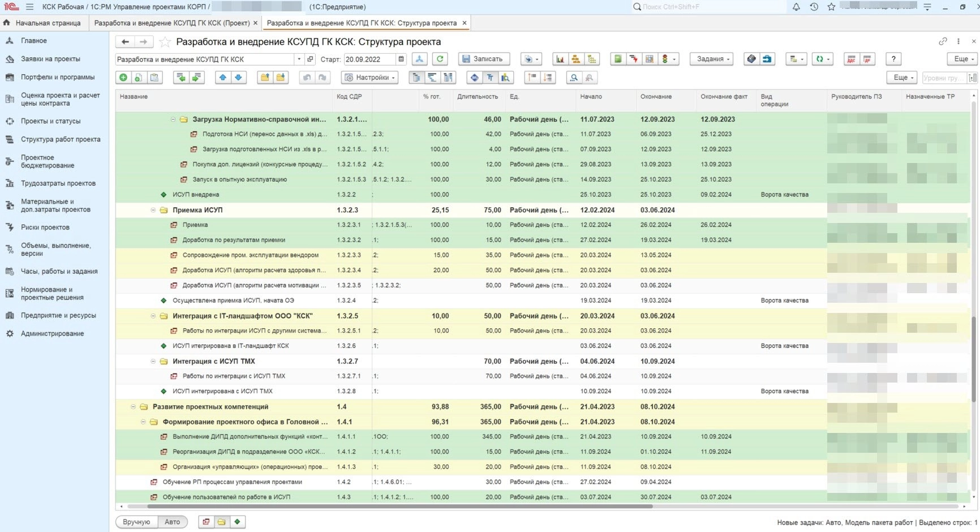Collapse Развитие проектных компетенций node
Viewport: 980px width, 532px height.
133,407
